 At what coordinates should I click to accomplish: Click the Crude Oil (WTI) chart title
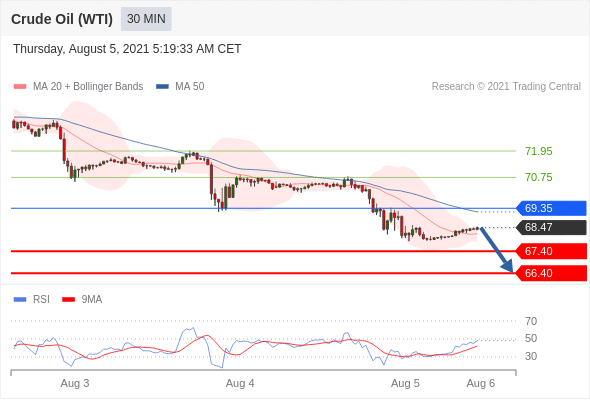[62, 19]
